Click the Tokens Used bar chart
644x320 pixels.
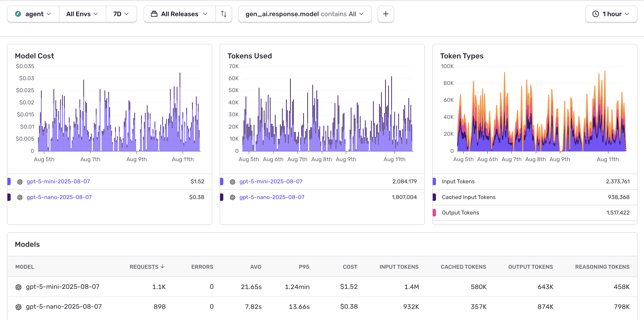click(x=328, y=109)
